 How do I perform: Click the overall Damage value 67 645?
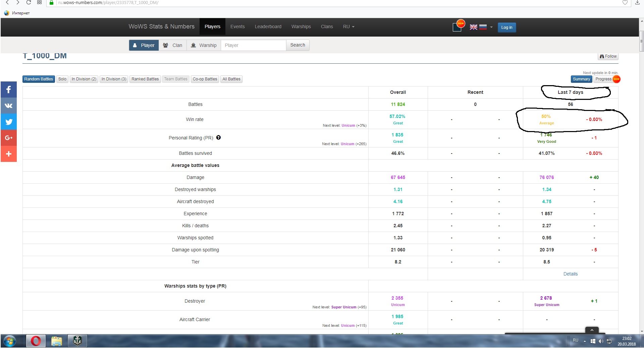[x=398, y=177]
